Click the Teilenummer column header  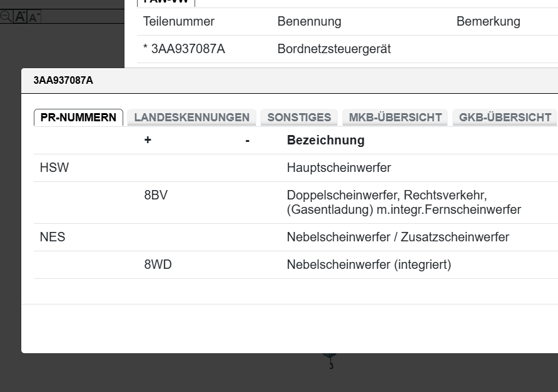click(x=178, y=21)
